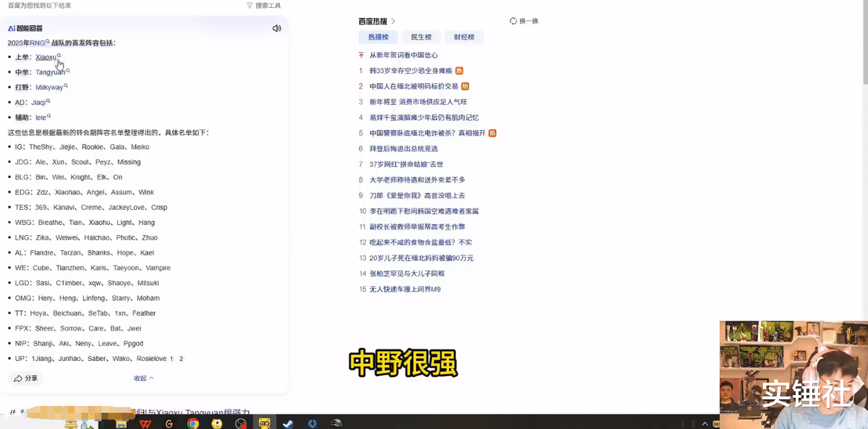Open hot topic 韩33岁幸存空少恐全身瘫痪
Viewport: 868px width, 429px height.
(411, 71)
